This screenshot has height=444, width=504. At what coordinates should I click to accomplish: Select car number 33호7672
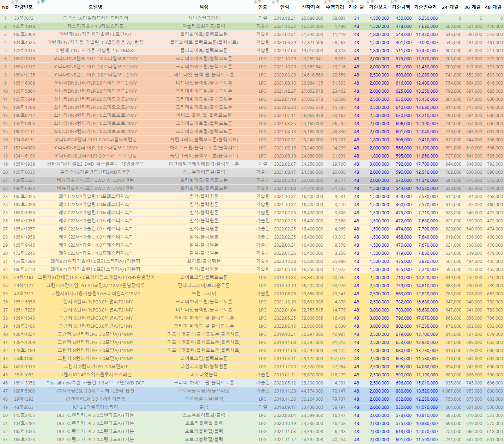[24, 18]
